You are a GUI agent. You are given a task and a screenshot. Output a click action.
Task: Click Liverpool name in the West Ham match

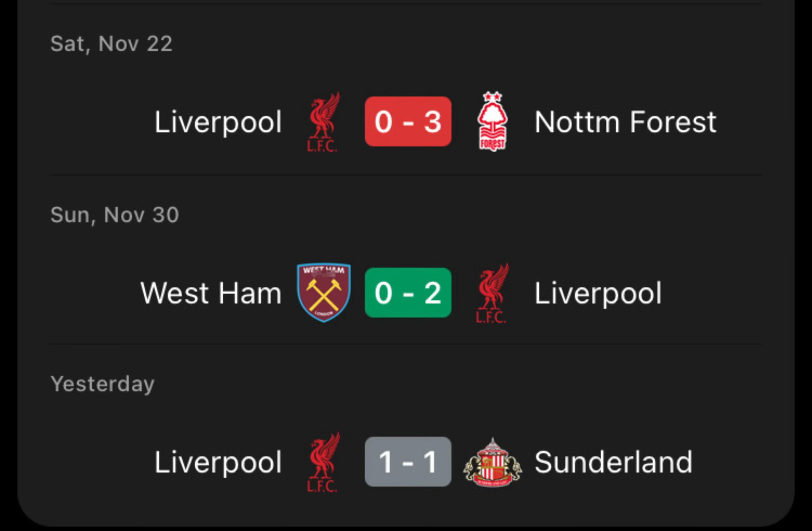(598, 293)
